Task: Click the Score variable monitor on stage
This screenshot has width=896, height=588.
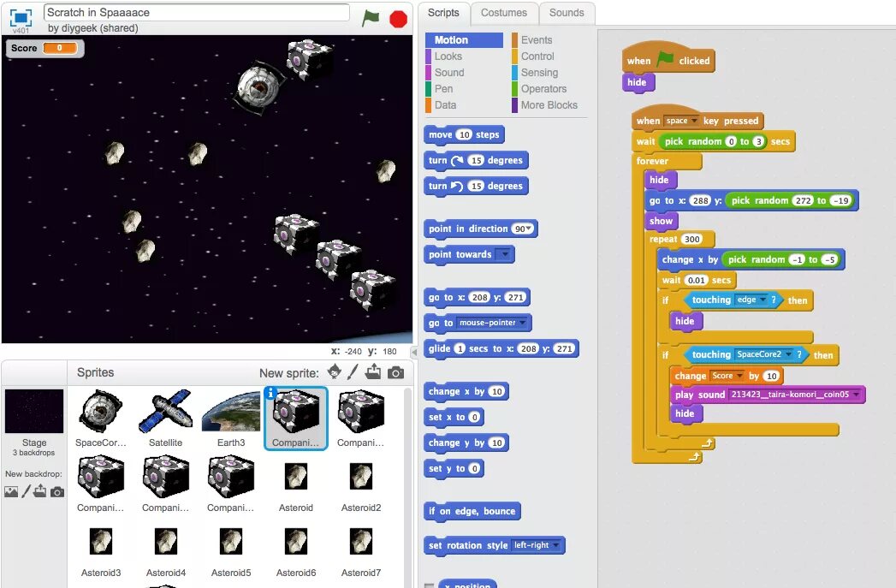Action: click(x=45, y=48)
